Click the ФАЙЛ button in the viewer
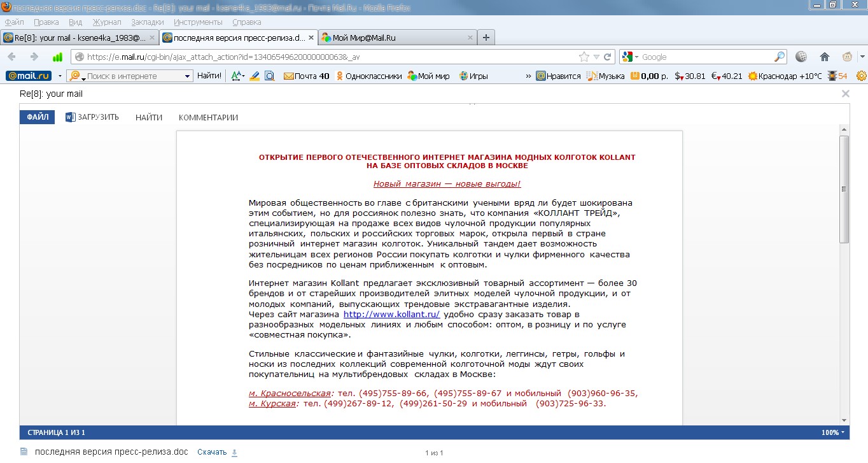 tap(38, 117)
